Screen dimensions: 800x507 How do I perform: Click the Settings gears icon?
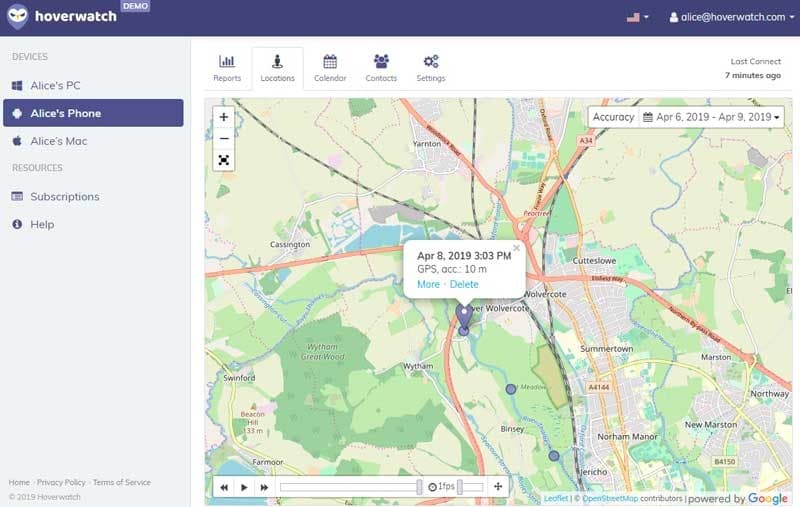[x=431, y=61]
